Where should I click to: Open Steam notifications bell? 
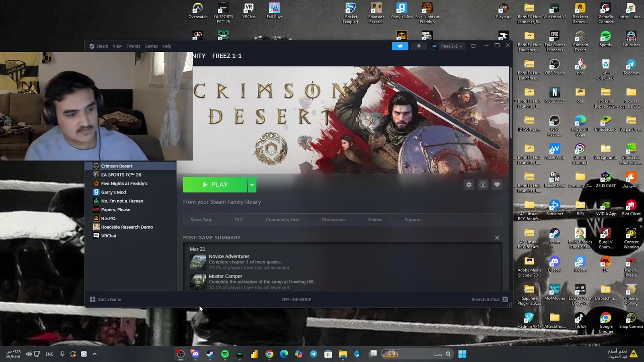coord(419,46)
